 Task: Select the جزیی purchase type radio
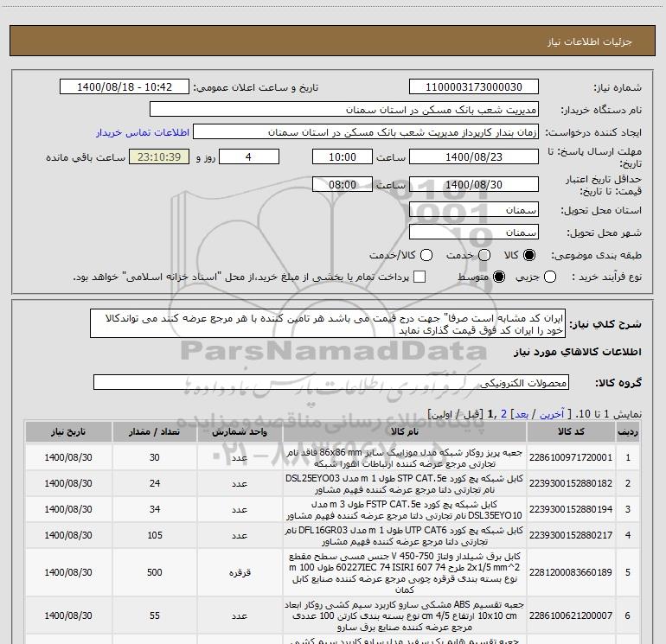tap(550, 277)
